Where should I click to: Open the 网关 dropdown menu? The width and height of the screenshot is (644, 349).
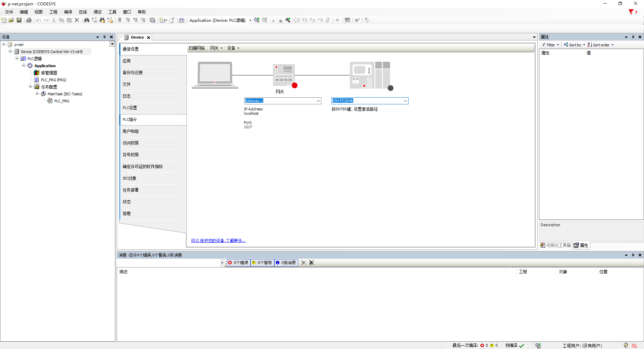tap(216, 48)
